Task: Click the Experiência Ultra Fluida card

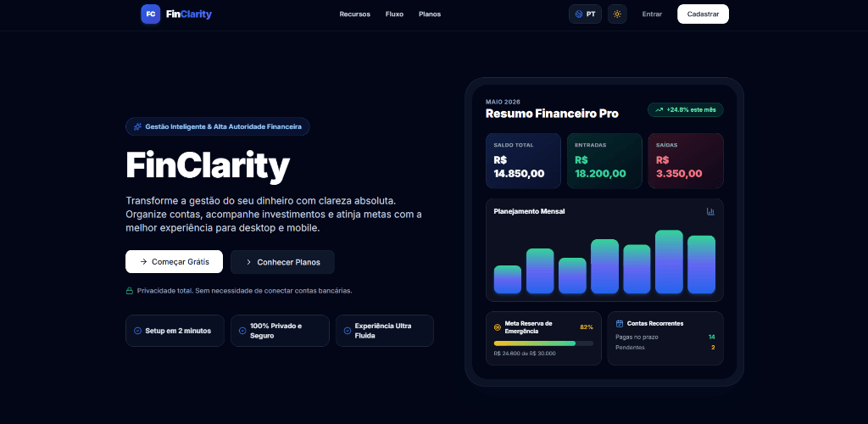Action: [x=385, y=331]
